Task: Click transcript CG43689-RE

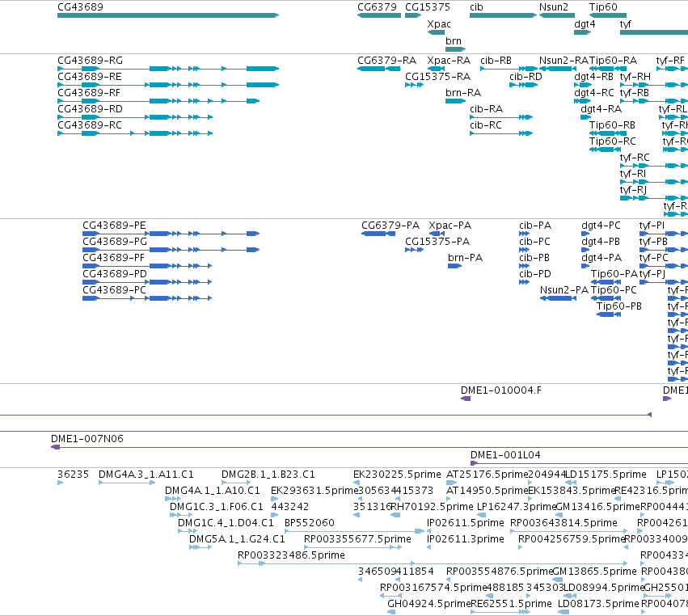Action: coord(168,85)
